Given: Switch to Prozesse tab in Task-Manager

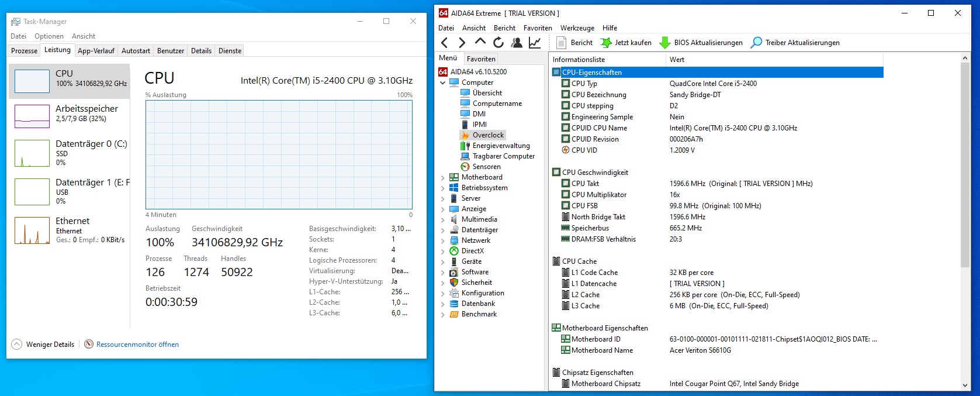Looking at the screenshot, I should (24, 51).
